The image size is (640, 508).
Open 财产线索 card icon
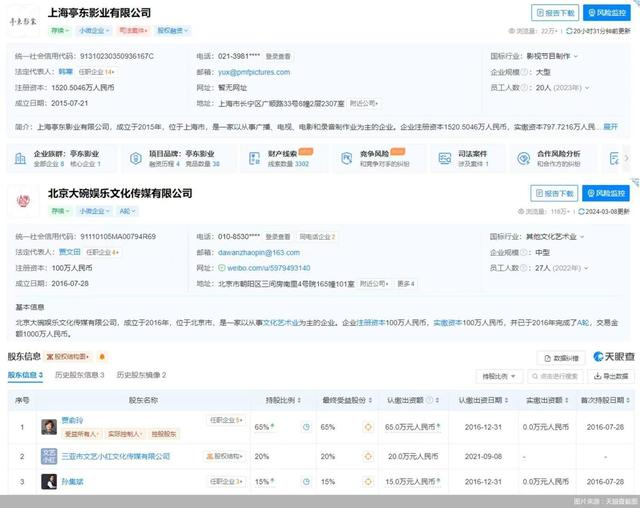[255, 158]
